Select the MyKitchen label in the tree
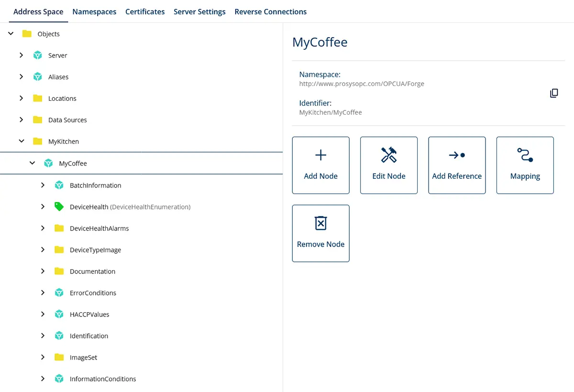The width and height of the screenshot is (574, 392). click(x=64, y=142)
